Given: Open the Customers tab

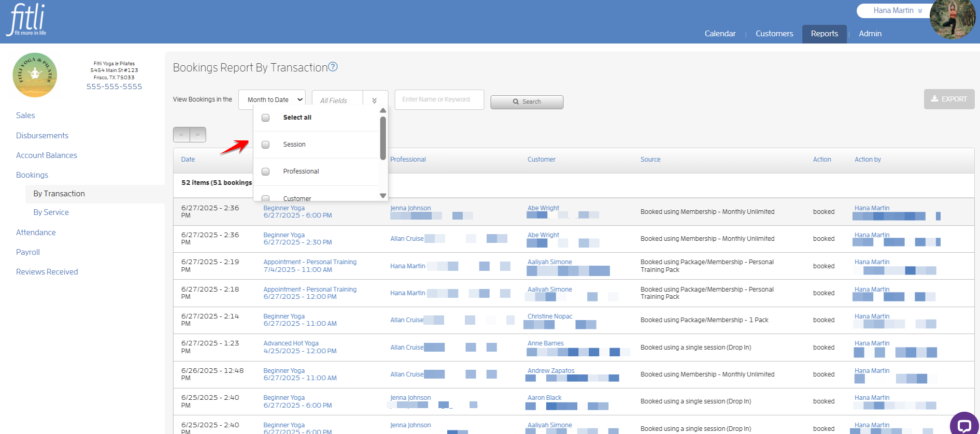Looking at the screenshot, I should 774,34.
